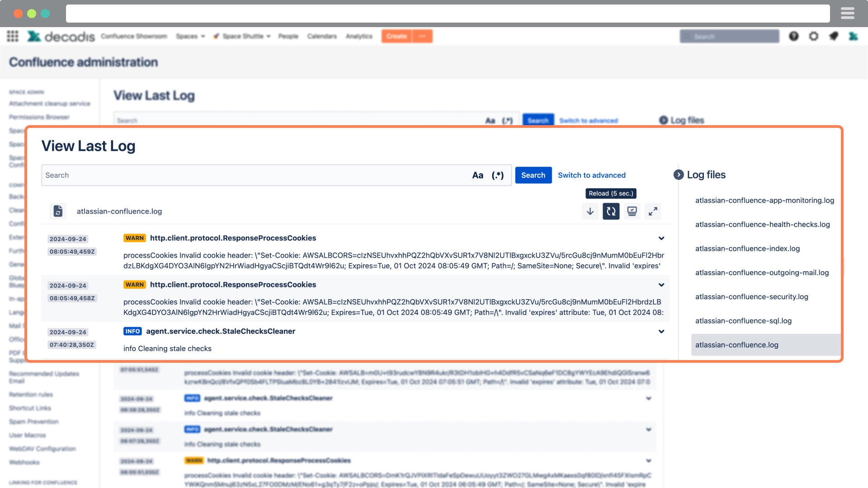Click the fullscreen expand icon
The image size is (868, 488).
click(x=653, y=211)
